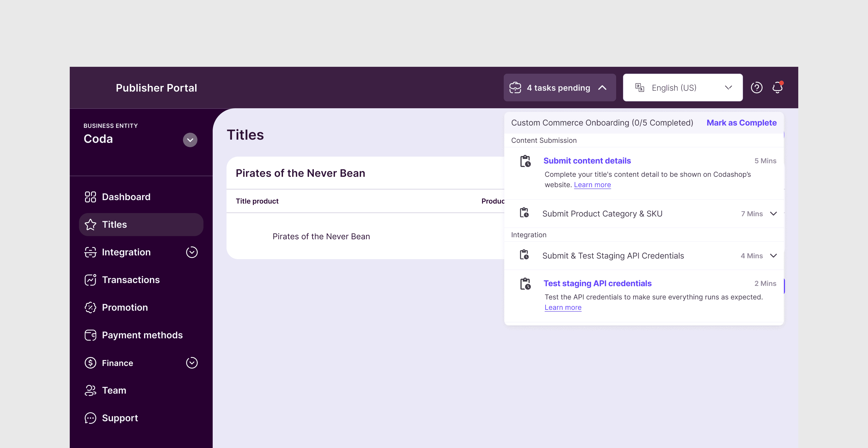Screen dimensions: 868x448
Task: Expand the Finance sidebar submenu chevron
Action: point(192,363)
